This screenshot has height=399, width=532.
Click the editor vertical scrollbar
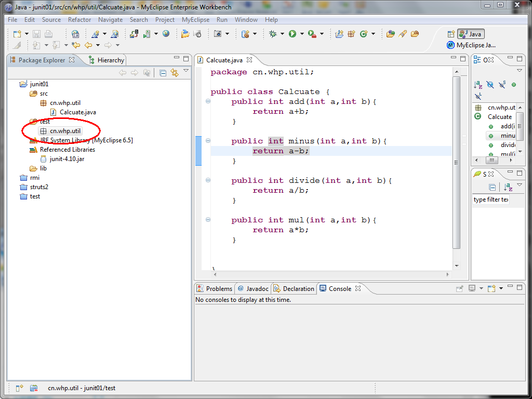(456, 163)
